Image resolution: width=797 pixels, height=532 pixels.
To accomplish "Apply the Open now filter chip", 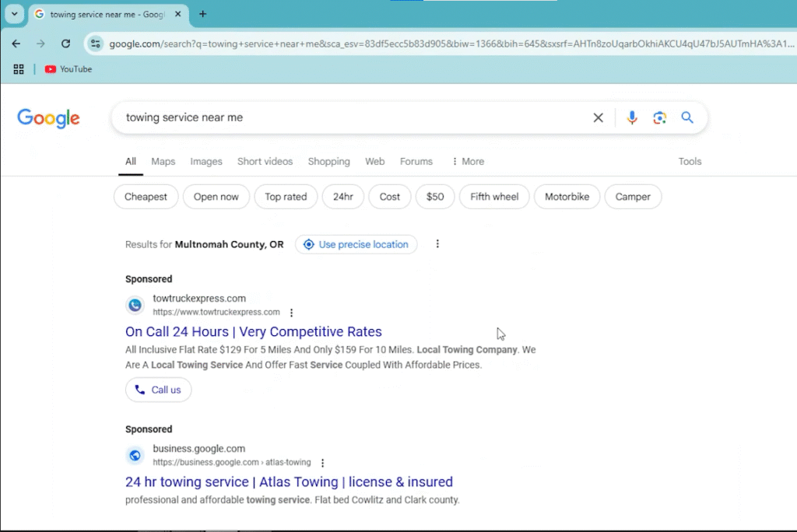I will pos(216,197).
